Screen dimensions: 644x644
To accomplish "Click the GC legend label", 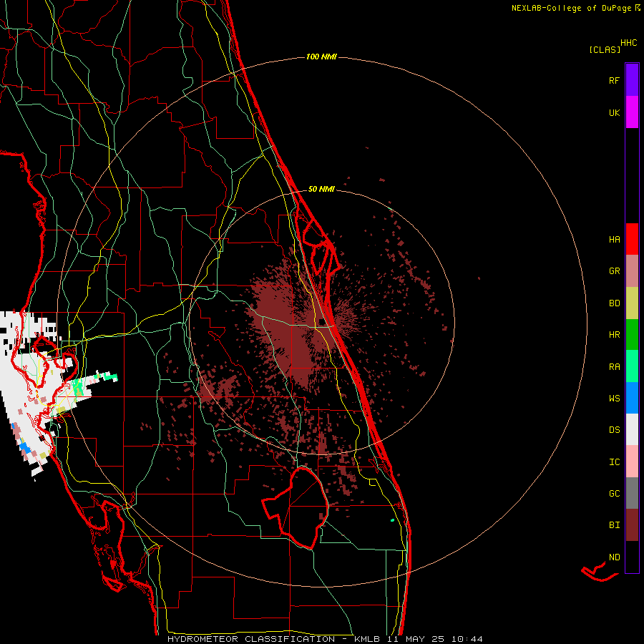I will (614, 493).
